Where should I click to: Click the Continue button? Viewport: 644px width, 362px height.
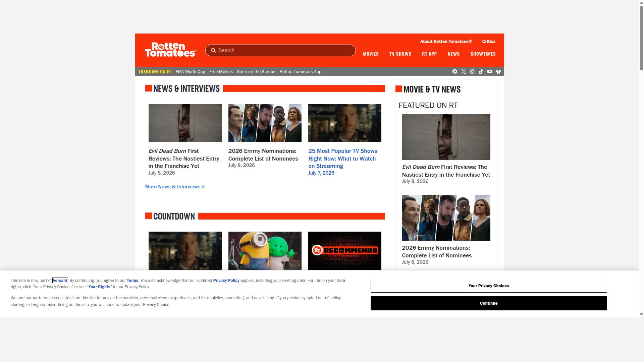tap(489, 303)
